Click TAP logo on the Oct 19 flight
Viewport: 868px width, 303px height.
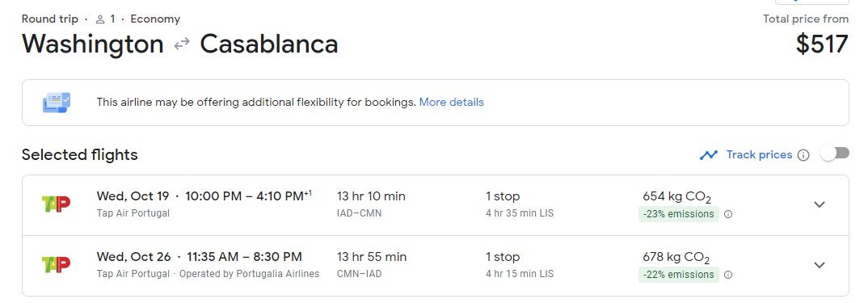(x=56, y=204)
